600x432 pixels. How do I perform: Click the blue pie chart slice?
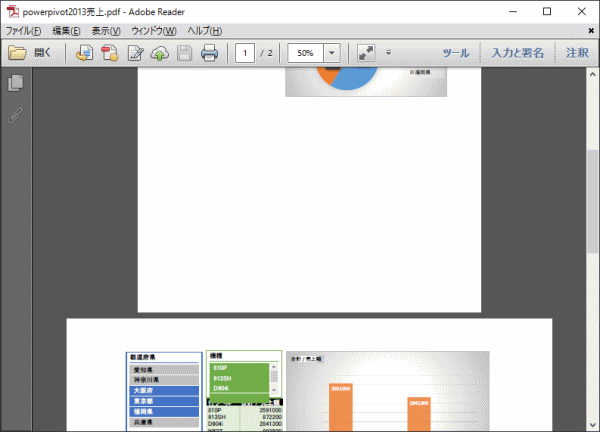tap(355, 78)
